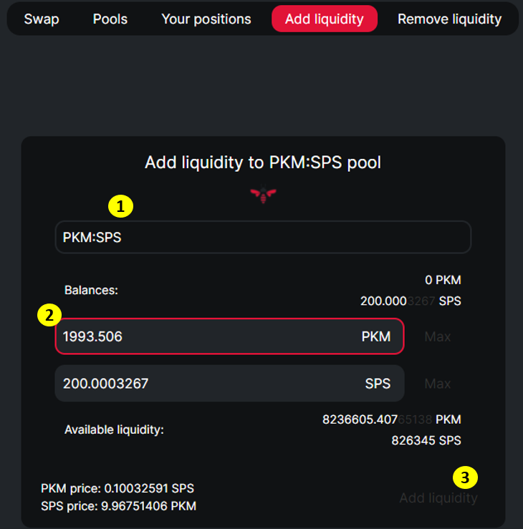Open Your positions tab

click(x=206, y=19)
